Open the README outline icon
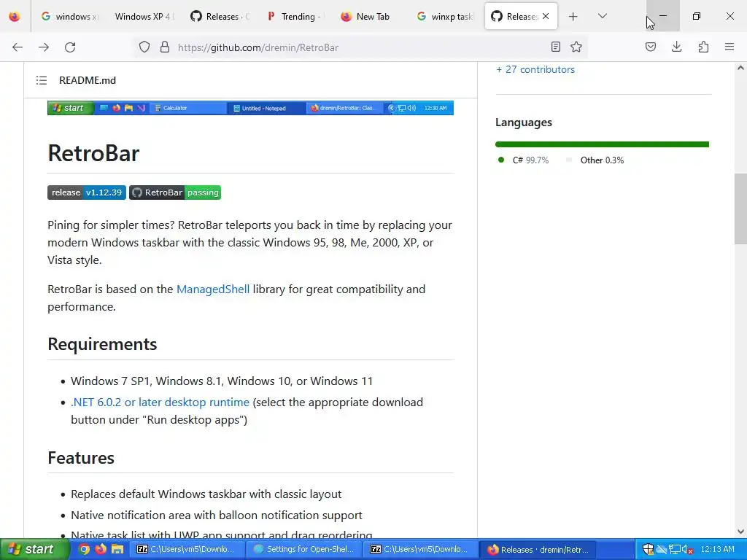Screen dimensions: 747x560 (42, 80)
